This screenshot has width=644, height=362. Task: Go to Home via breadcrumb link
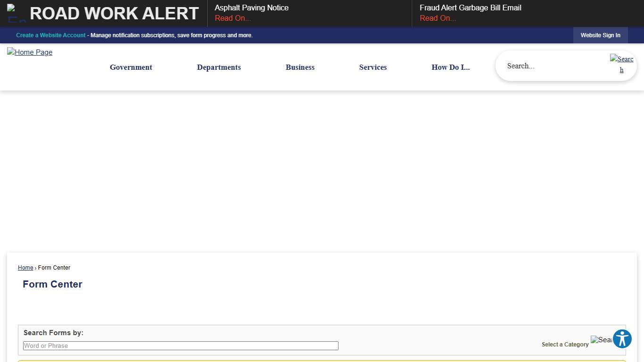[x=25, y=268]
